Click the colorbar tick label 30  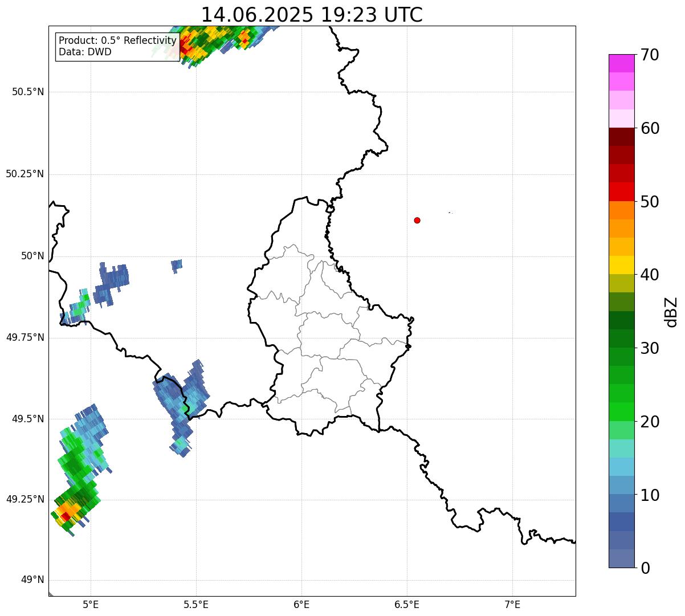click(650, 348)
